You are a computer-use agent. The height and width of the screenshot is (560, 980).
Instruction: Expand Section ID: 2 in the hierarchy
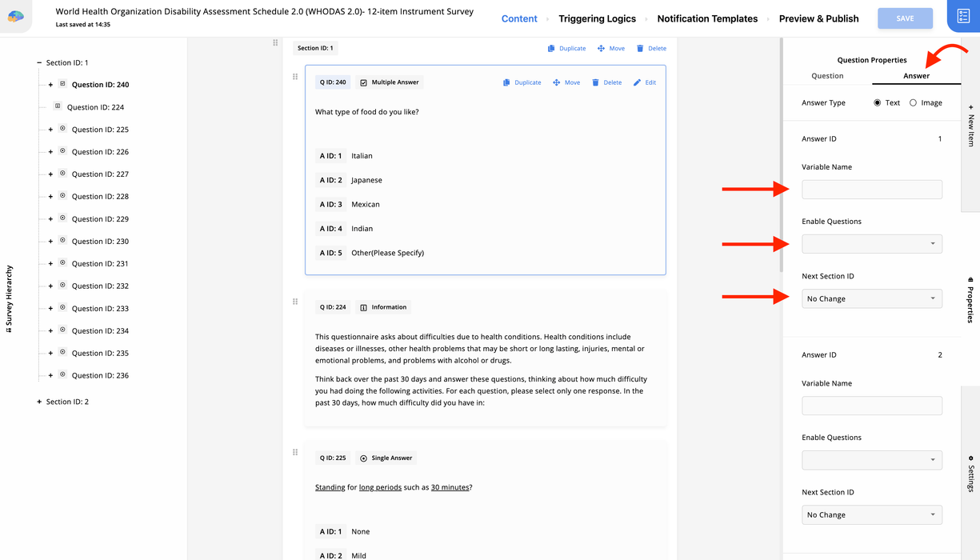click(x=38, y=402)
